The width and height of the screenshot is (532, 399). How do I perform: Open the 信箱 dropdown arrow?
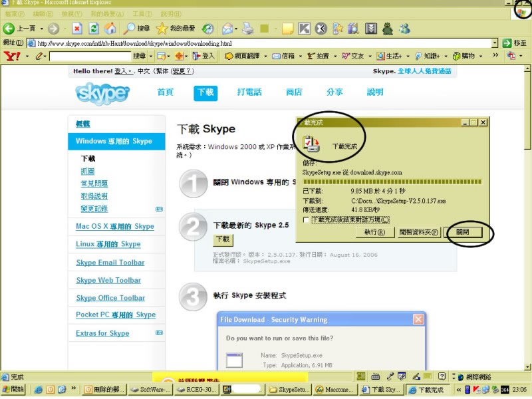(301, 56)
